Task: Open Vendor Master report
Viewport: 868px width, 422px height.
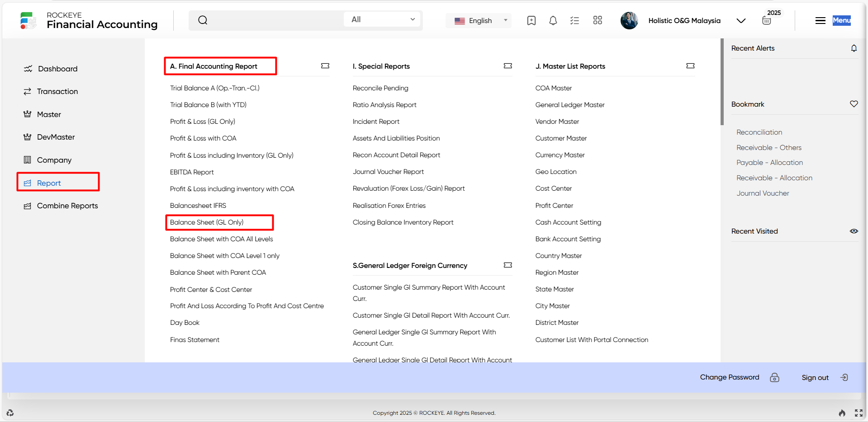Action: click(557, 122)
